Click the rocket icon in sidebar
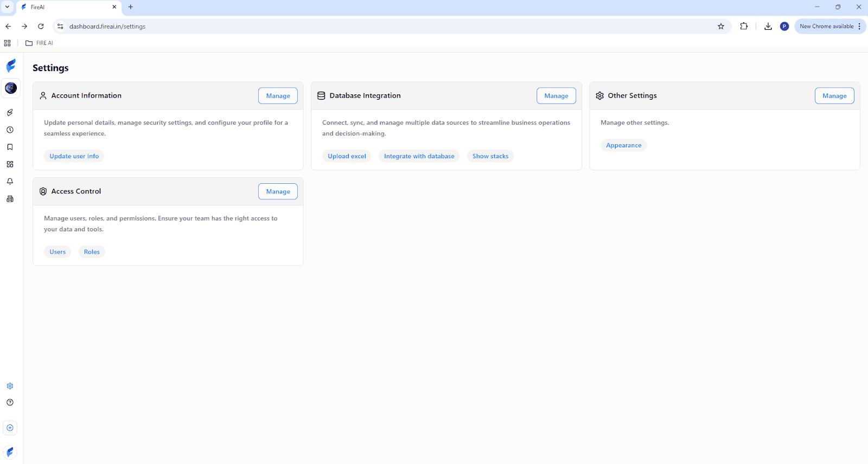This screenshot has width=868, height=464. click(x=10, y=113)
